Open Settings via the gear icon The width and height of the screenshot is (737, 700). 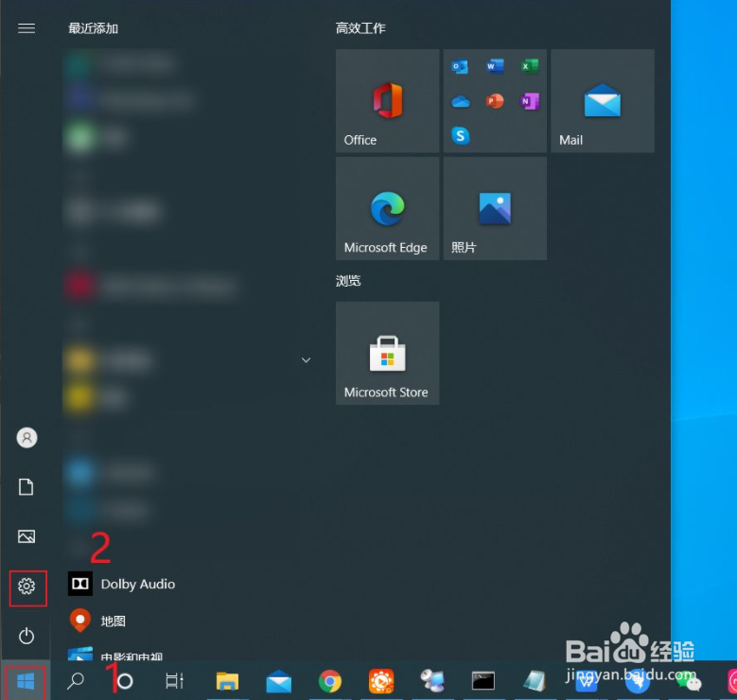click(x=26, y=586)
